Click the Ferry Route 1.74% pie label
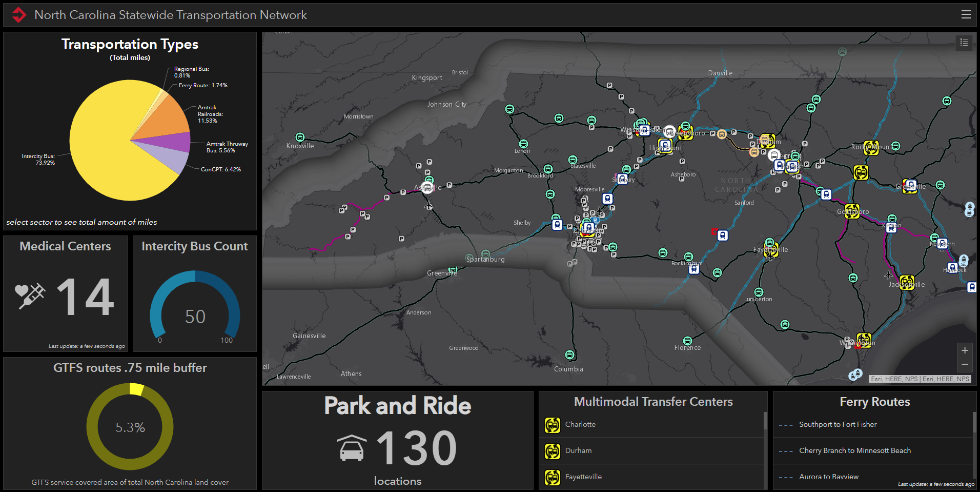Viewport: 980px width, 492px height. (203, 85)
